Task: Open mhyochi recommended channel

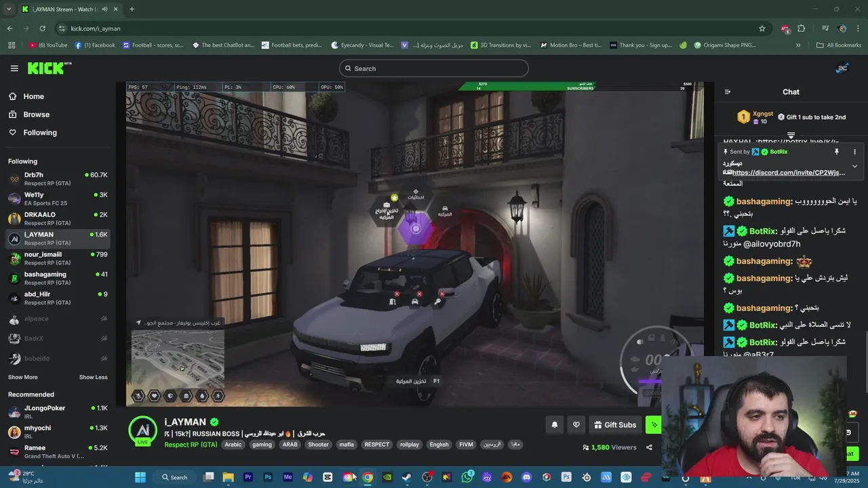Action: [x=58, y=432]
